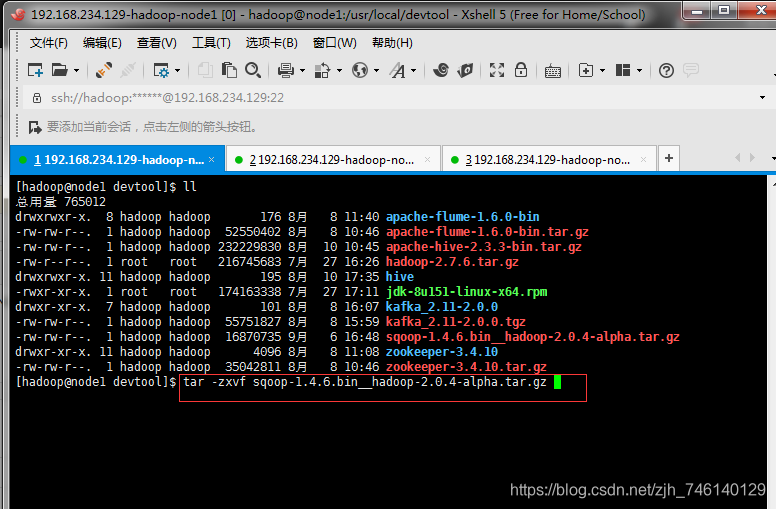Click the Xmanager launch icon
Screen dimensions: 776x509
465,70
